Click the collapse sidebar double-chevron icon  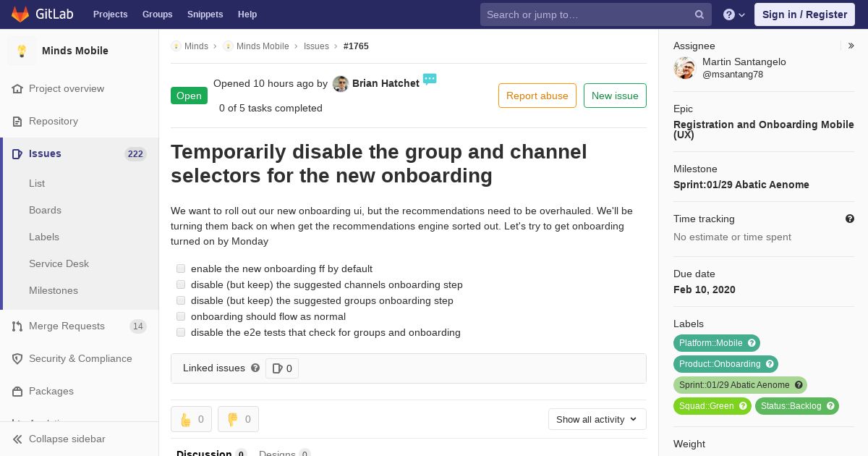click(17, 439)
